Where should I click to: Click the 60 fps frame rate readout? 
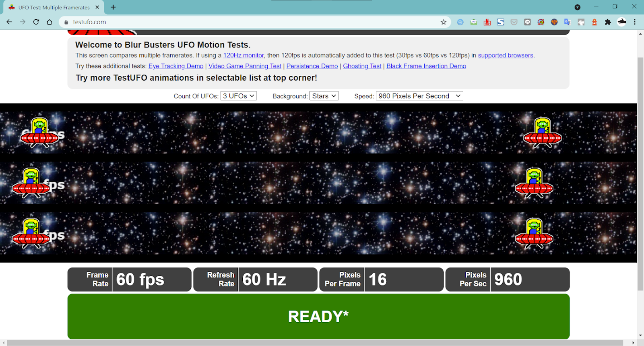click(x=140, y=280)
